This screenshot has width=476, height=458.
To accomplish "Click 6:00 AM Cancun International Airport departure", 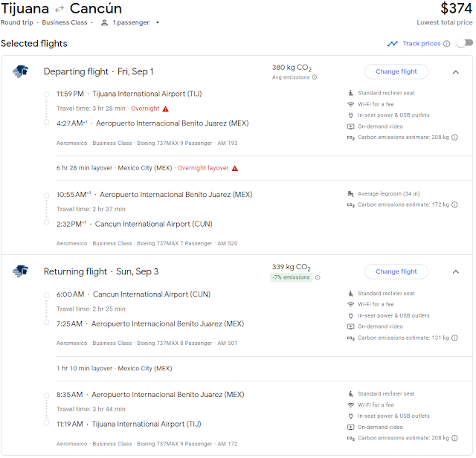I will [x=134, y=295].
